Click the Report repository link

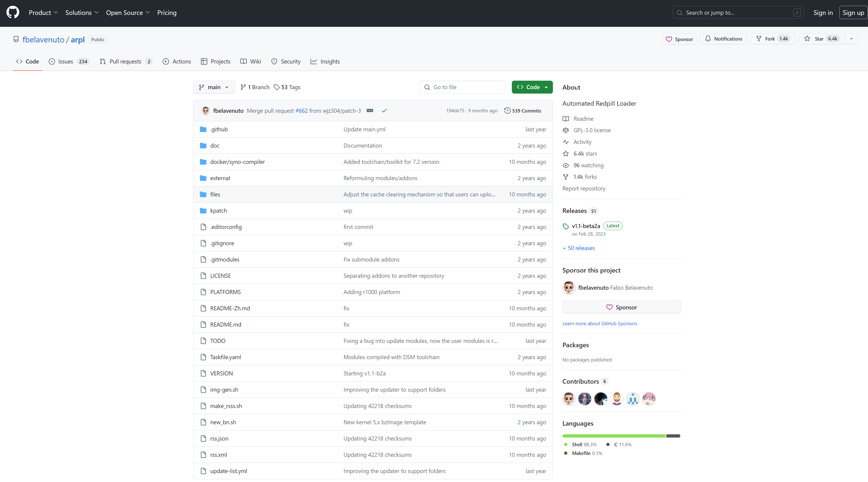pos(584,189)
